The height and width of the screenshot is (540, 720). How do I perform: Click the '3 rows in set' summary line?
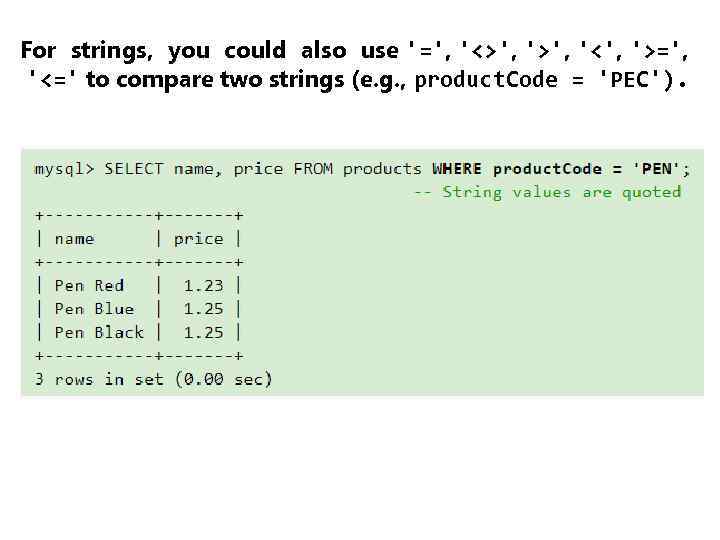pos(153,379)
